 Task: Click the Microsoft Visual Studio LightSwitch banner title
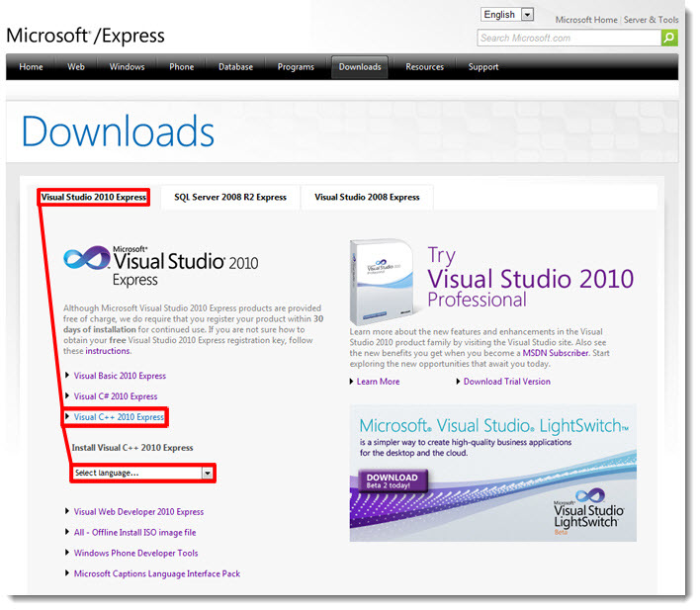(494, 425)
